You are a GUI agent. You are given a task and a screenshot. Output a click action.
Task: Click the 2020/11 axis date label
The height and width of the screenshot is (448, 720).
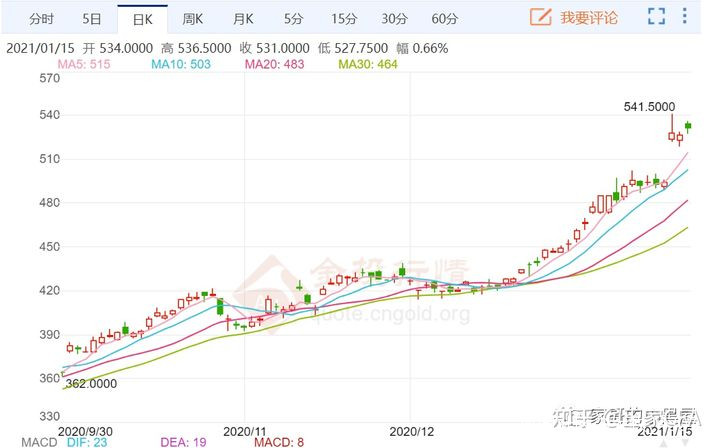click(245, 431)
